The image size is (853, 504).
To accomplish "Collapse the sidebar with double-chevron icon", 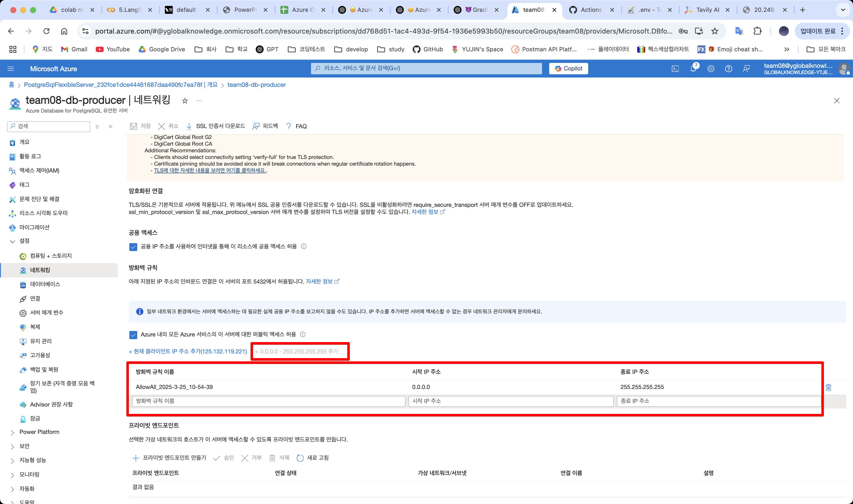I will (x=111, y=126).
